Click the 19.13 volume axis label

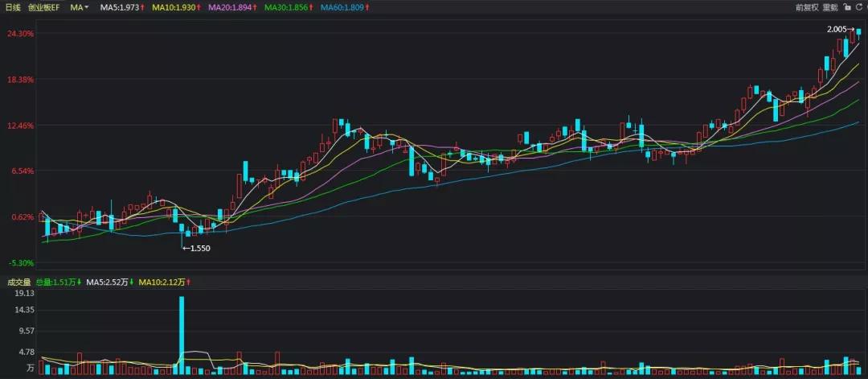click(x=25, y=293)
